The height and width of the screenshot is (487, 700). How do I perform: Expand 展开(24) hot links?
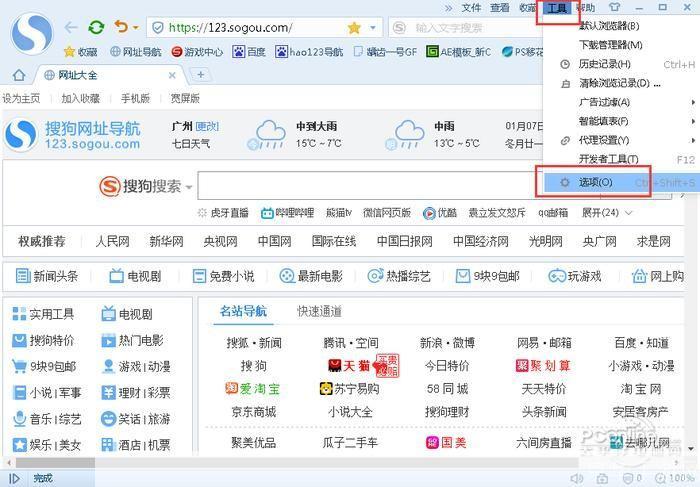point(607,213)
